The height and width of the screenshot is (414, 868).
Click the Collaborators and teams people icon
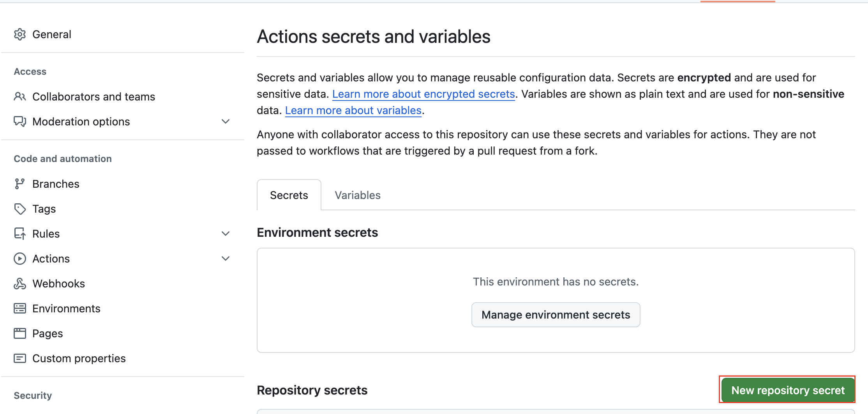tap(20, 97)
